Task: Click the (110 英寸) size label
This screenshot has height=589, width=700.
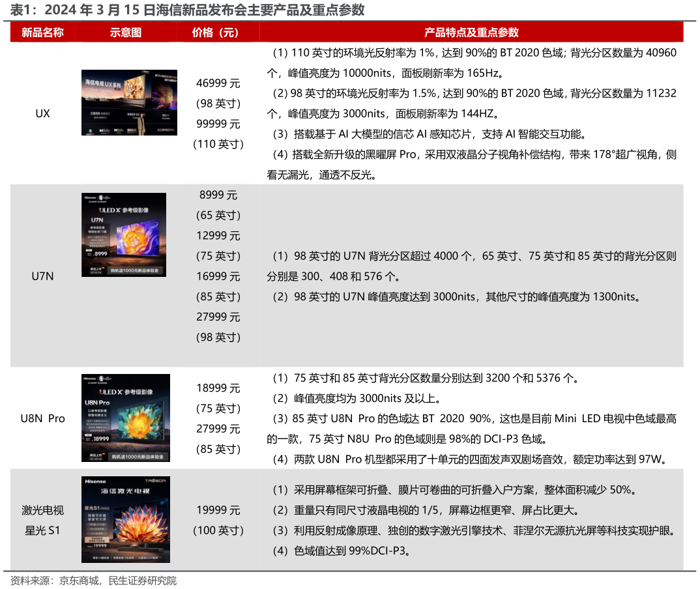Action: coord(218,144)
